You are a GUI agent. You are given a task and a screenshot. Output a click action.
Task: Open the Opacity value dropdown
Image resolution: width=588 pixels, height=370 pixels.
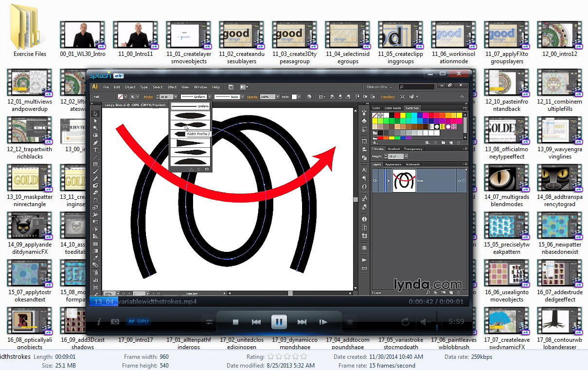coord(278,97)
